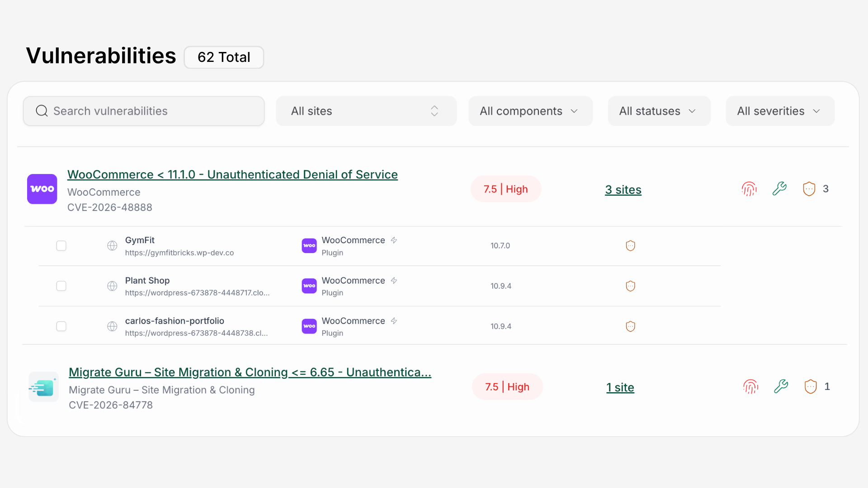Click the lightning bolt icon in Plant Shop row

(394, 280)
